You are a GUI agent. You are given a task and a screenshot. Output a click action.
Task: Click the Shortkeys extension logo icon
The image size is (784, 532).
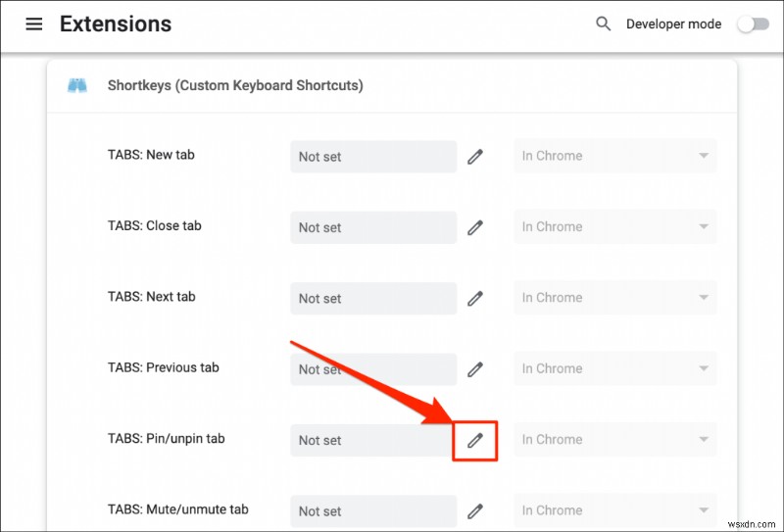click(x=77, y=86)
